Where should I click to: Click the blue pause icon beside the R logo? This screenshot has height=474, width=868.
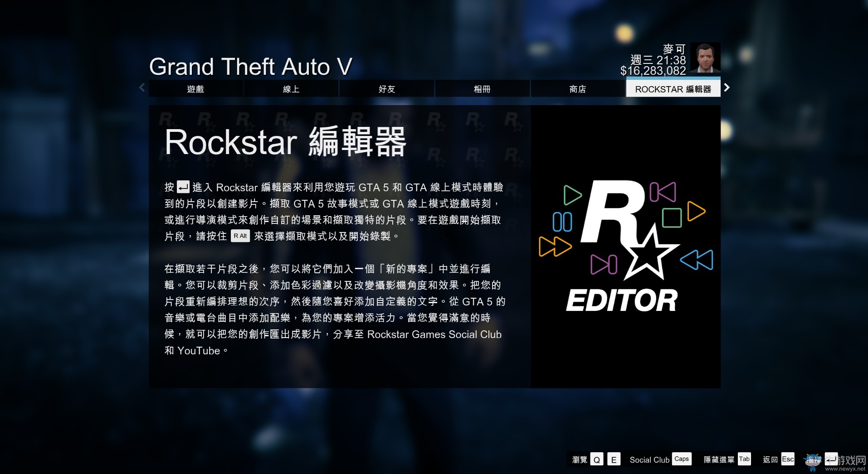pos(562,222)
